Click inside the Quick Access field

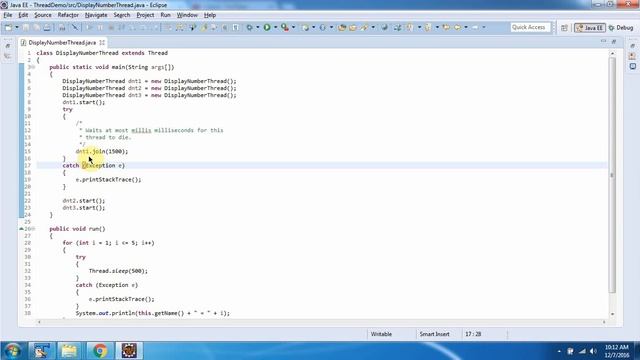[x=530, y=27]
